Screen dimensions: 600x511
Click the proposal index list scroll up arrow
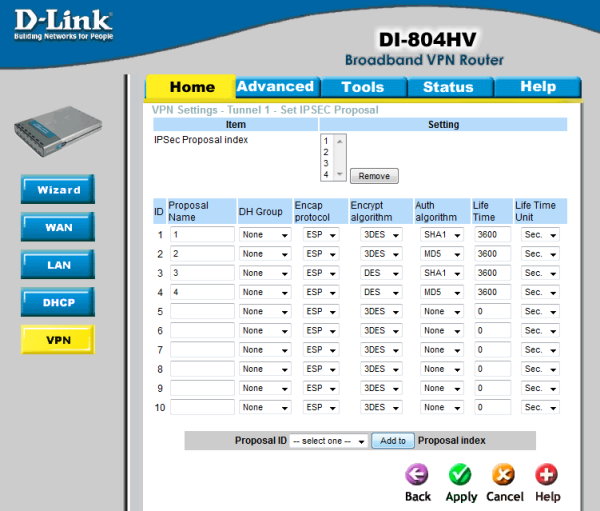339,141
